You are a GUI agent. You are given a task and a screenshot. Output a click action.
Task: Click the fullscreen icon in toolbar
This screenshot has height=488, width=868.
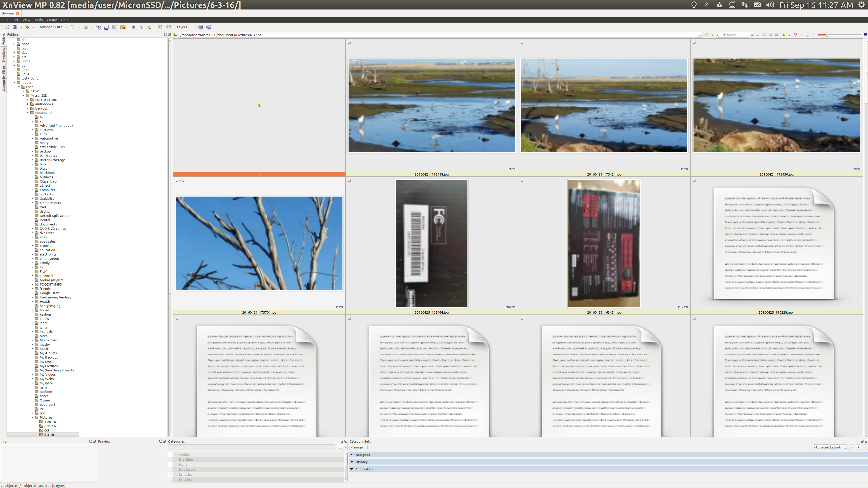6,27
